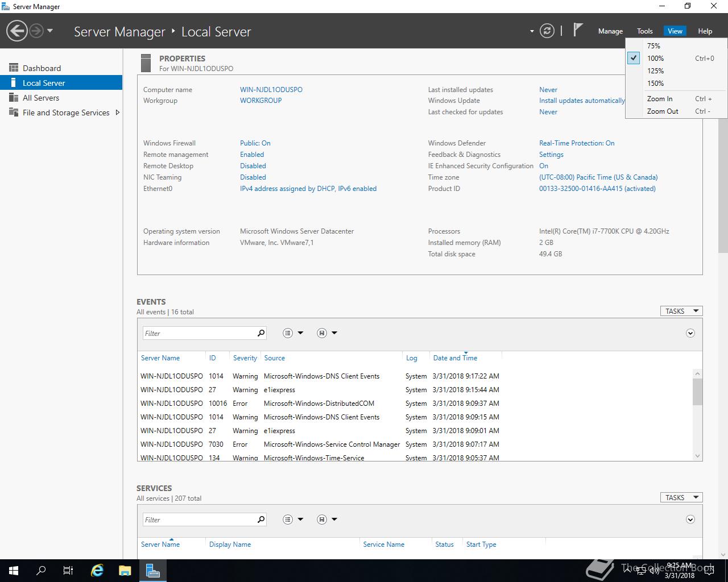Open the Services TASKS dropdown
The height and width of the screenshot is (582, 728).
tap(681, 497)
